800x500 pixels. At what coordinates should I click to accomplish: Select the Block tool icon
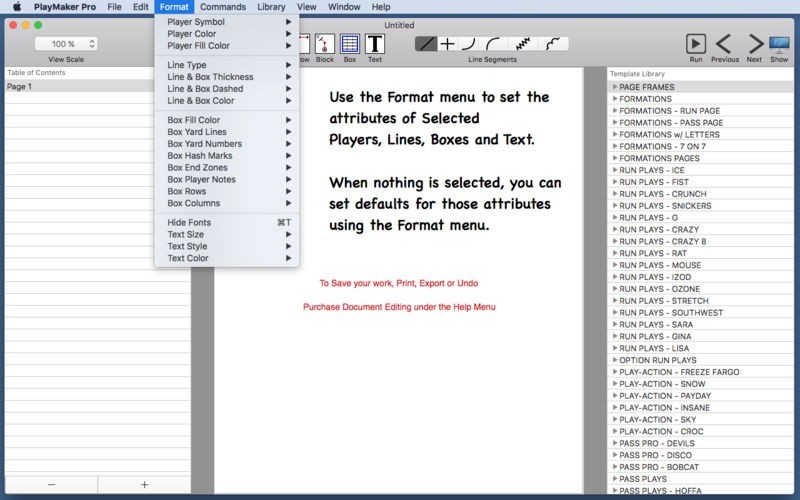click(x=324, y=44)
